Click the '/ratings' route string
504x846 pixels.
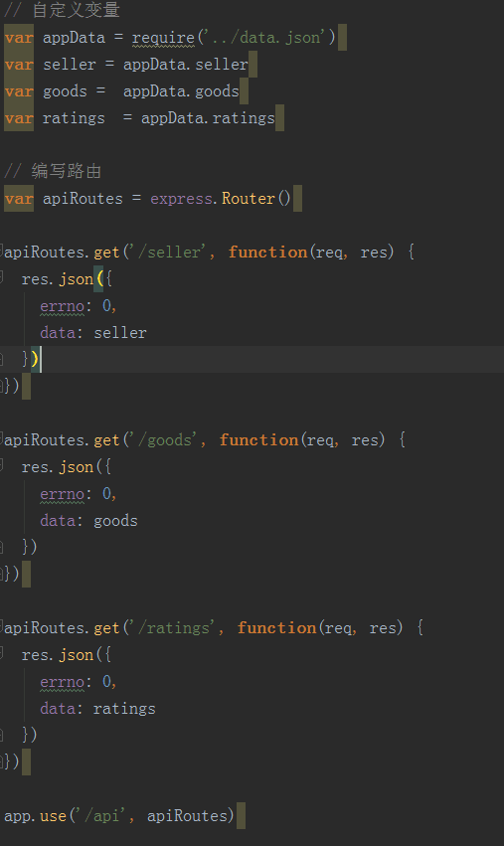174,628
